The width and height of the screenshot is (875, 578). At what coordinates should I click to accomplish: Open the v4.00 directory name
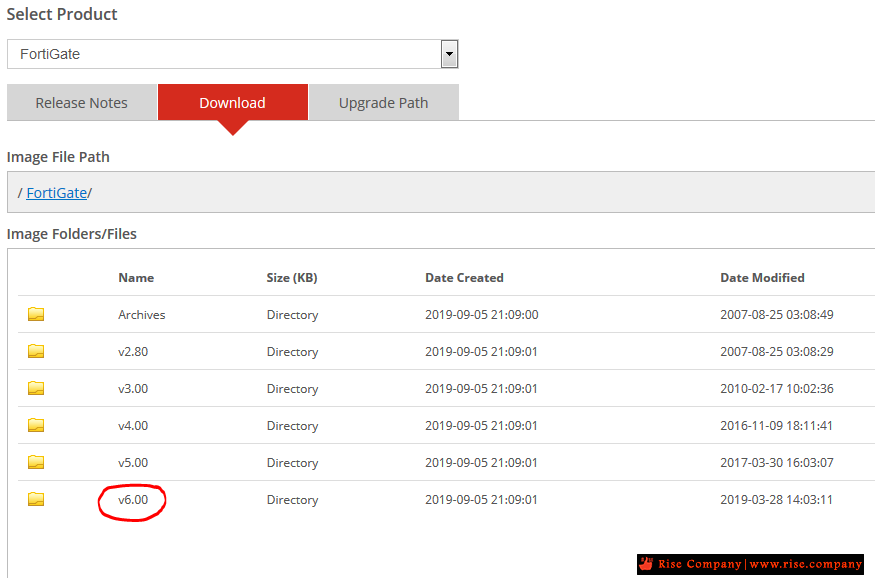[133, 426]
